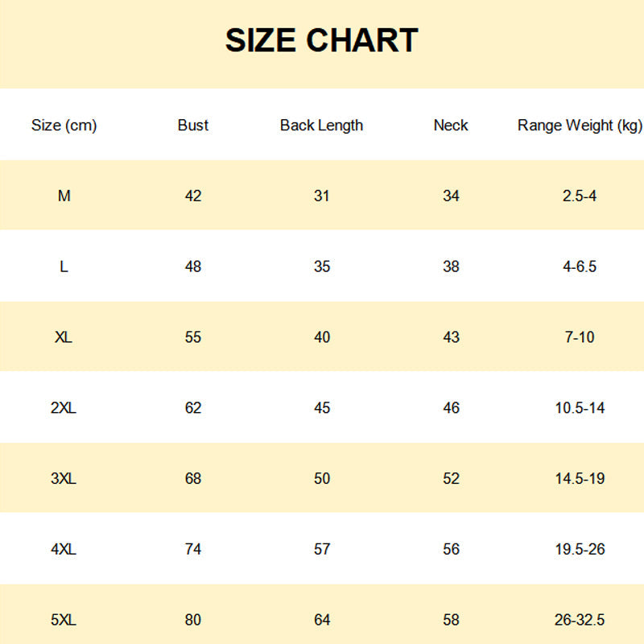Click the 2XL size row label
This screenshot has width=644, height=644.
[64, 408]
